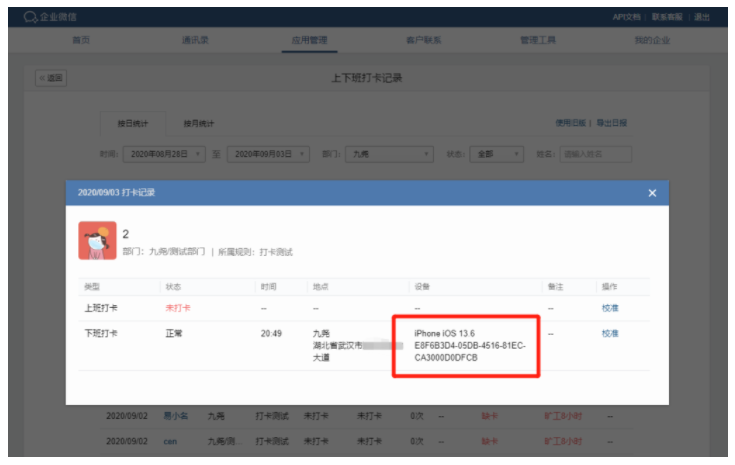
Task: Click user 2's avatar thumbnail
Action: [98, 240]
